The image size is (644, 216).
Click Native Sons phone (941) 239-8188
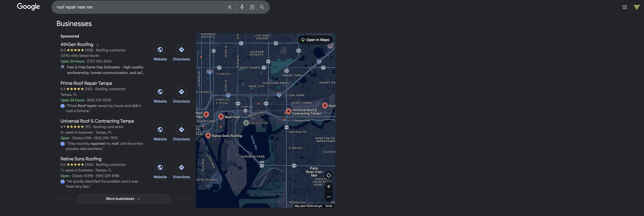(x=107, y=176)
